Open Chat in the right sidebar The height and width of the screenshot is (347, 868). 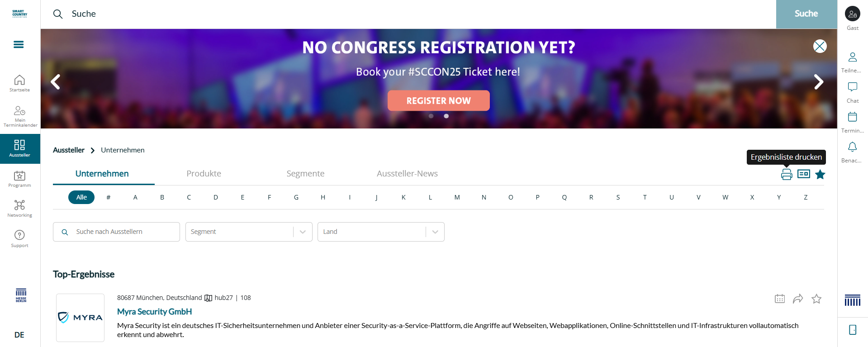pyautogui.click(x=853, y=92)
